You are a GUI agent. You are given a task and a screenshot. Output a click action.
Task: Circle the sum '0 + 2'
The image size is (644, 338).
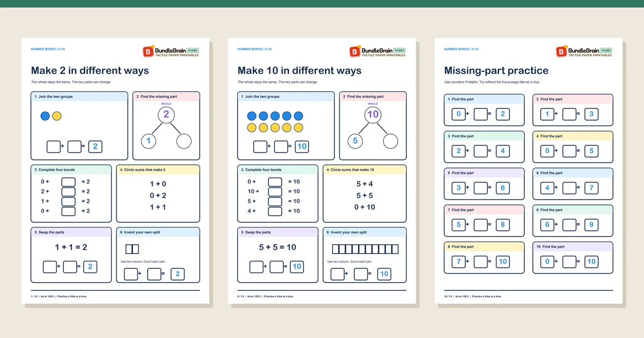158,196
